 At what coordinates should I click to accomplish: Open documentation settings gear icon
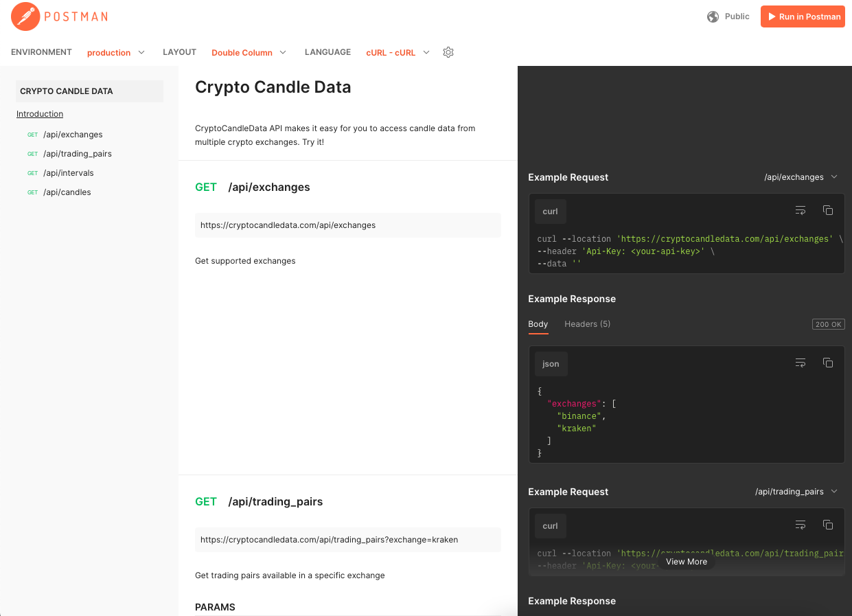448,52
